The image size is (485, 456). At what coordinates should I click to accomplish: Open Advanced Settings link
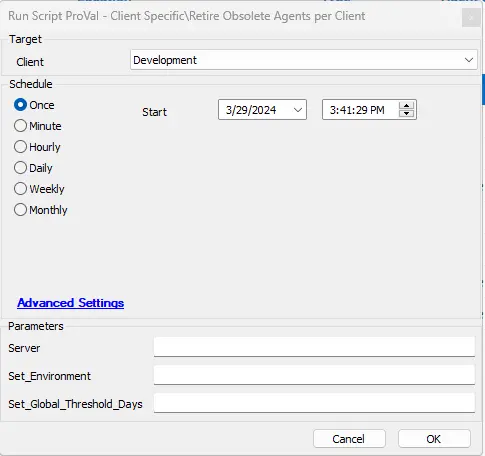coord(71,303)
